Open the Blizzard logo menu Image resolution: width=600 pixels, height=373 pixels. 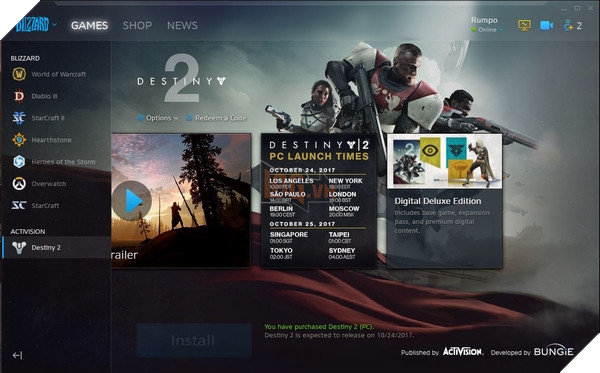36,25
